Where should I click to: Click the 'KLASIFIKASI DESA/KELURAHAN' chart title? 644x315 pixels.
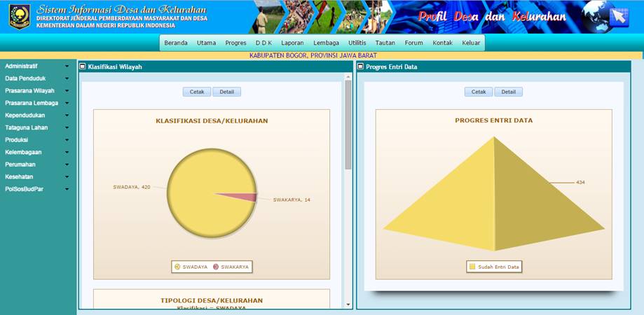pyautogui.click(x=212, y=120)
